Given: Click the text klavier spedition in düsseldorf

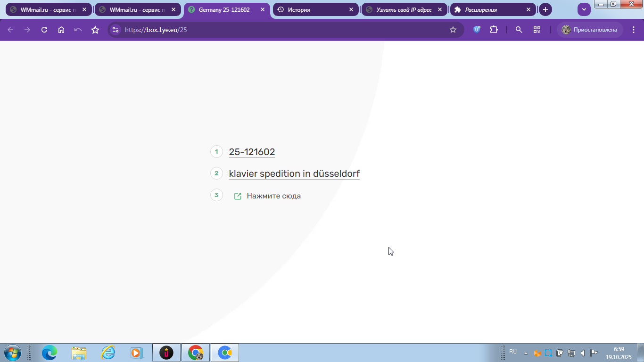Looking at the screenshot, I should point(294,173).
